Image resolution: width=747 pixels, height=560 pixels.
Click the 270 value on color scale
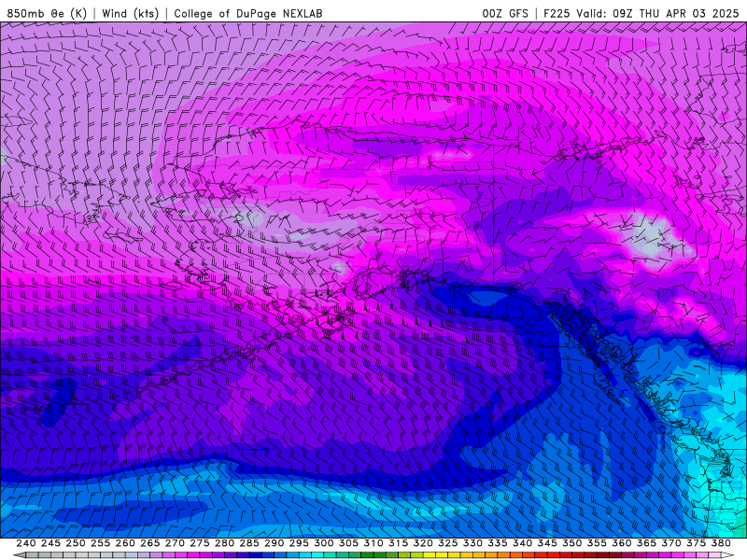[175, 543]
